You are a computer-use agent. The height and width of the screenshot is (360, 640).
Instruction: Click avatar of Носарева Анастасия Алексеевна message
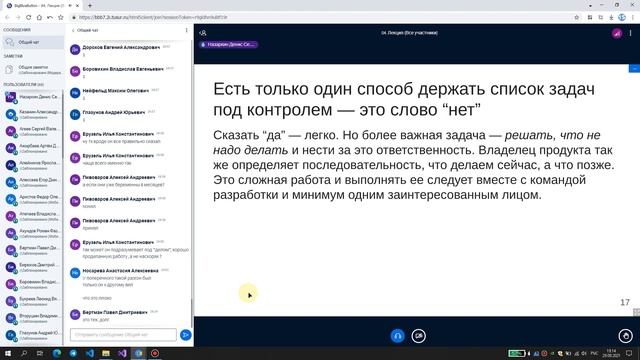[75, 273]
